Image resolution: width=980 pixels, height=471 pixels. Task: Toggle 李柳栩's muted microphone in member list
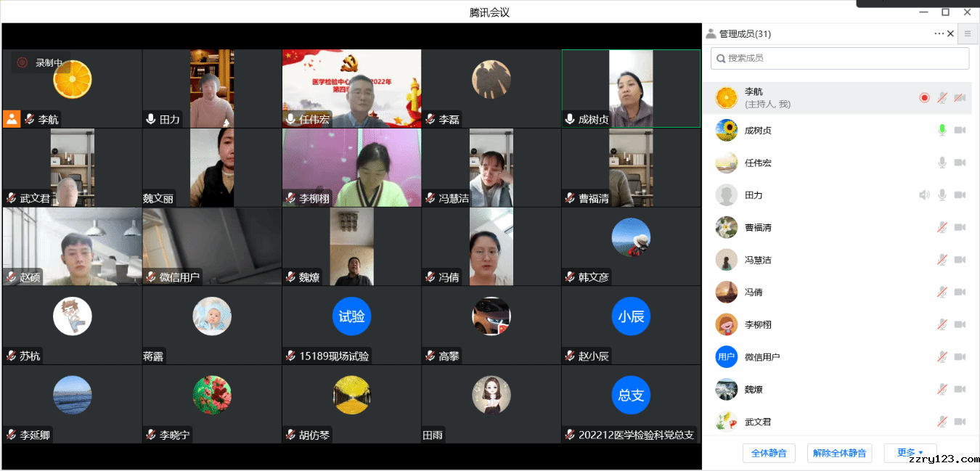click(x=942, y=324)
